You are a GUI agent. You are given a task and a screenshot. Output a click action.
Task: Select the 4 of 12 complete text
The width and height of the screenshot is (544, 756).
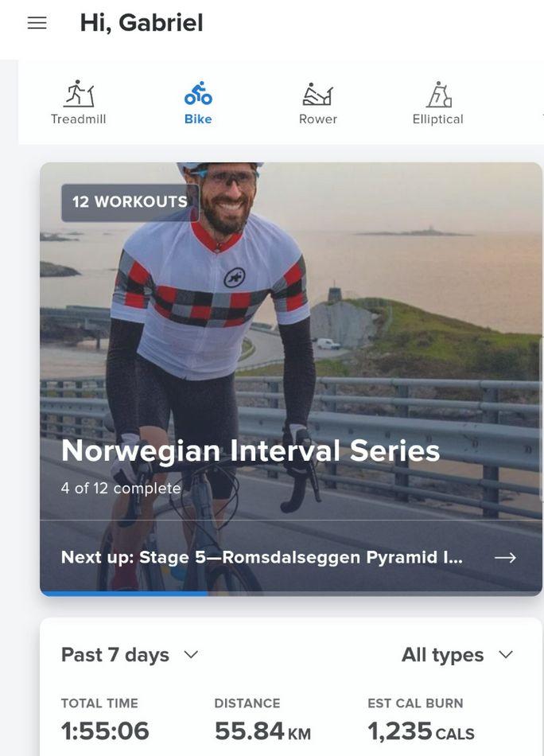pyautogui.click(x=121, y=488)
